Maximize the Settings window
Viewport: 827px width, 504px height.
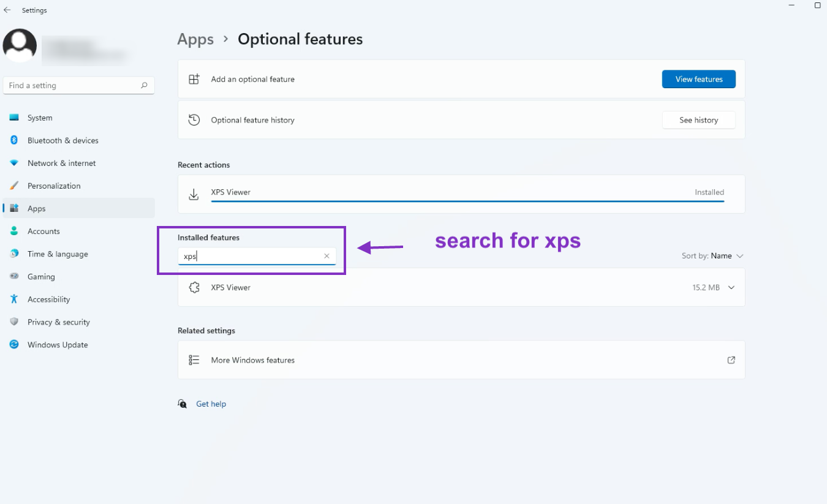(817, 5)
